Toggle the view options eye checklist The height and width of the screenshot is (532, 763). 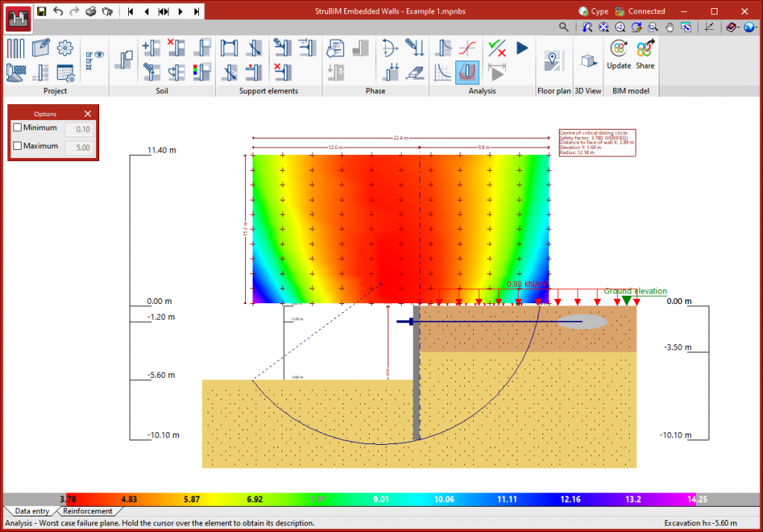95,60
